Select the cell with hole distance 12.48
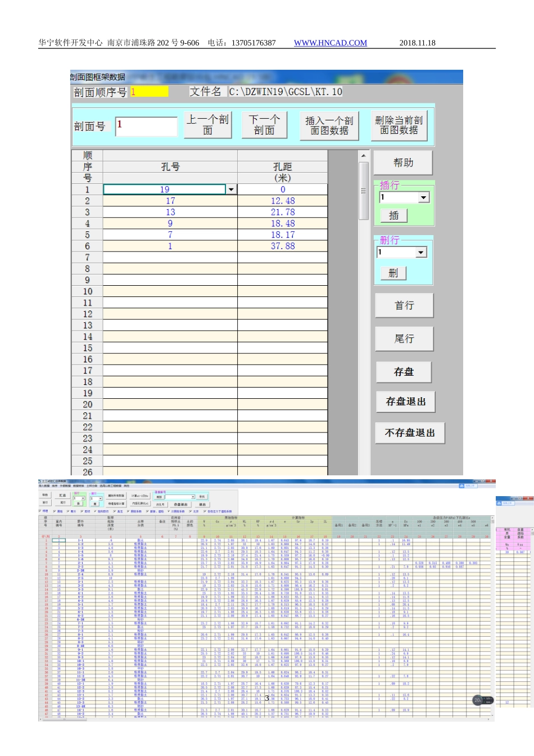Screen dimensions: 534x756 tap(282, 201)
